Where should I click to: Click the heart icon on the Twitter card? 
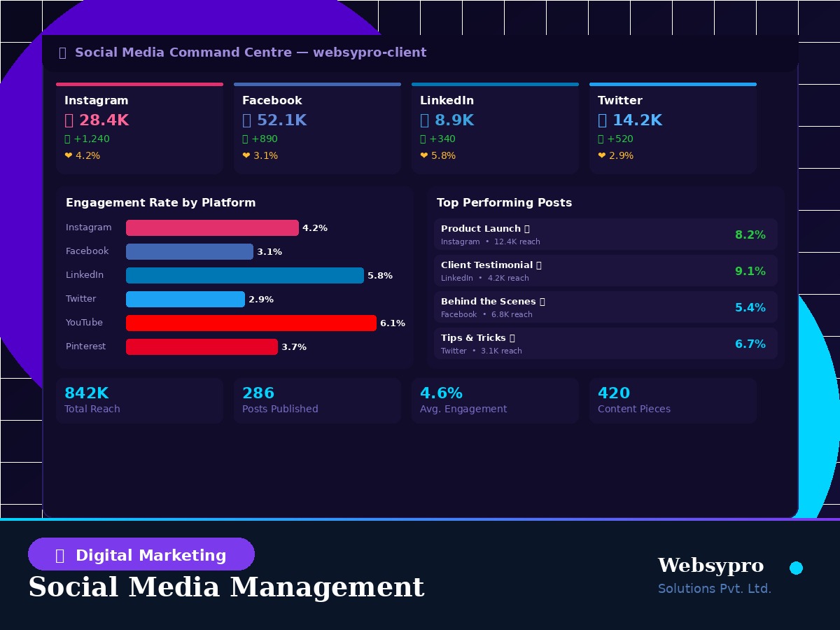click(x=601, y=155)
